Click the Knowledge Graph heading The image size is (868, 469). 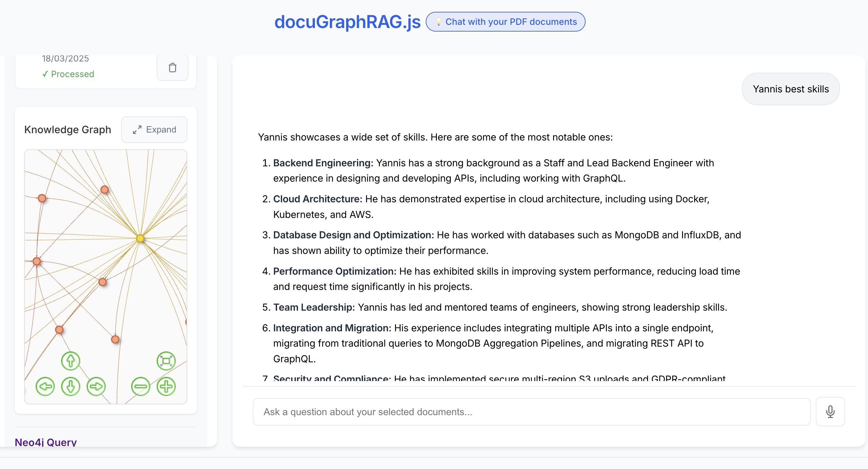[68, 129]
